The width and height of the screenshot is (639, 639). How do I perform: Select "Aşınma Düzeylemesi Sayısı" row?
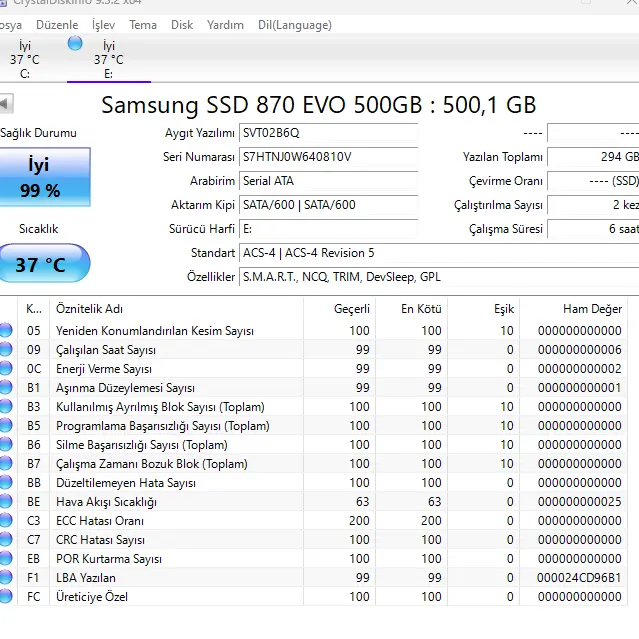[313, 388]
